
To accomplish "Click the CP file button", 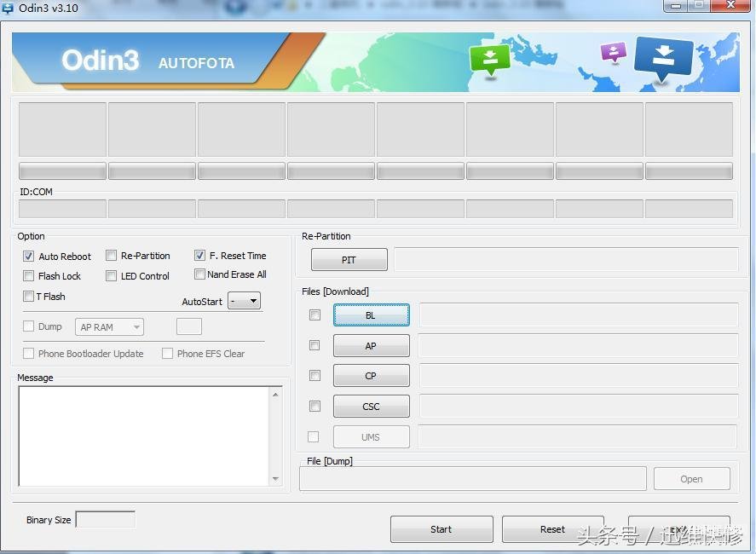I will pos(372,376).
